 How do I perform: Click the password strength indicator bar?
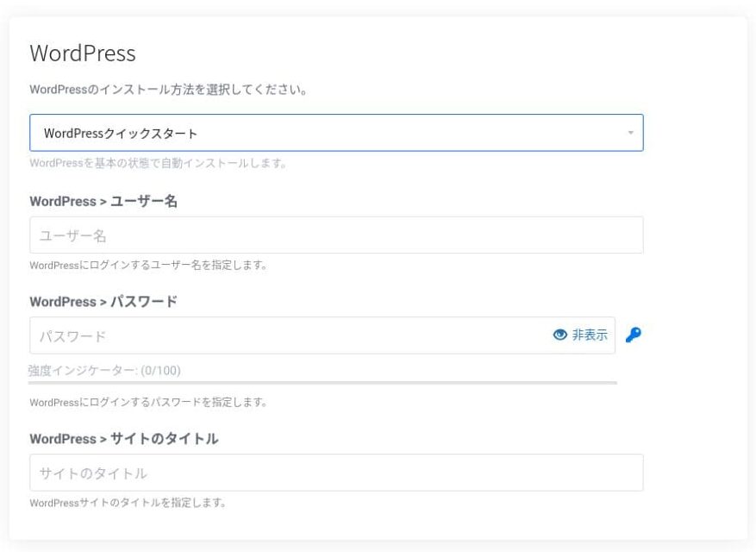tap(322, 381)
